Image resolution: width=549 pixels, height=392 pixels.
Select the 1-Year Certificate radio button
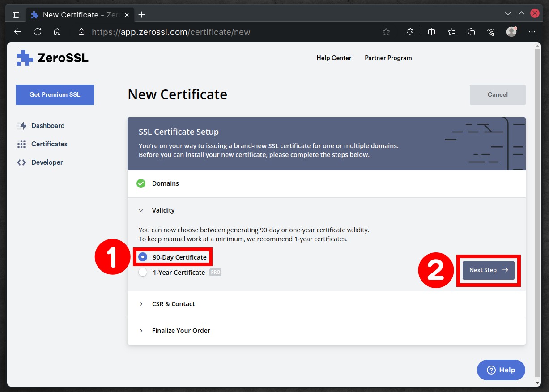[143, 272]
